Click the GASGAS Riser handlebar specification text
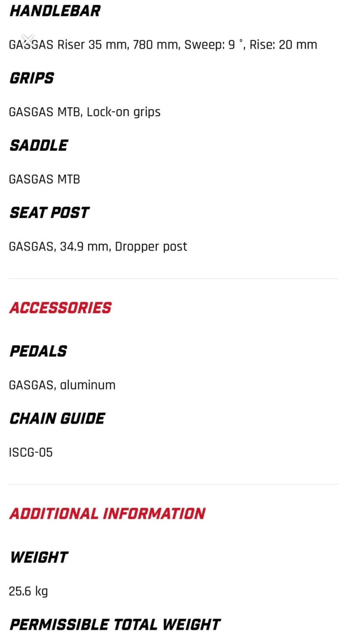Viewport: 347px width, 644px height. point(163,45)
